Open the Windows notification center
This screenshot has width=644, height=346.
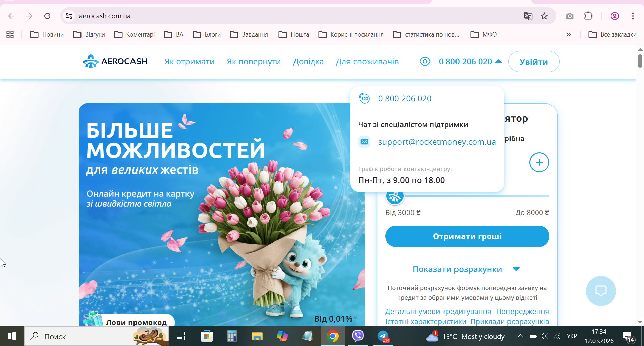(x=628, y=336)
